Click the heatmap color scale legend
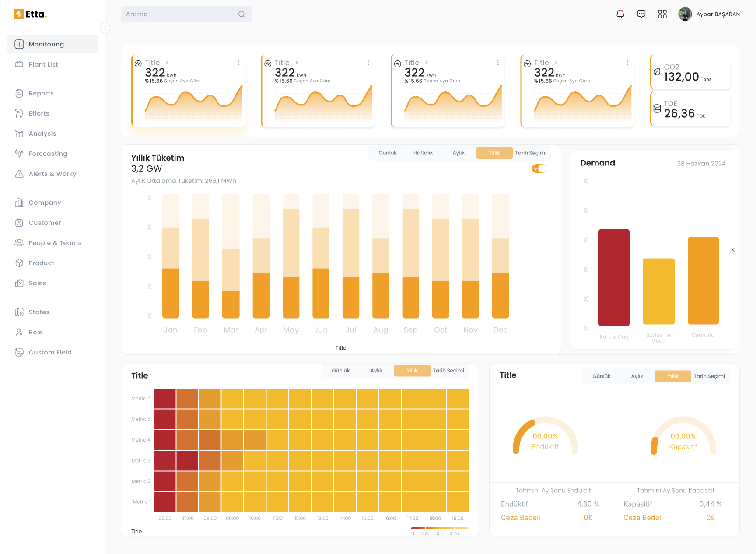The image size is (756, 554). pyautogui.click(x=440, y=530)
